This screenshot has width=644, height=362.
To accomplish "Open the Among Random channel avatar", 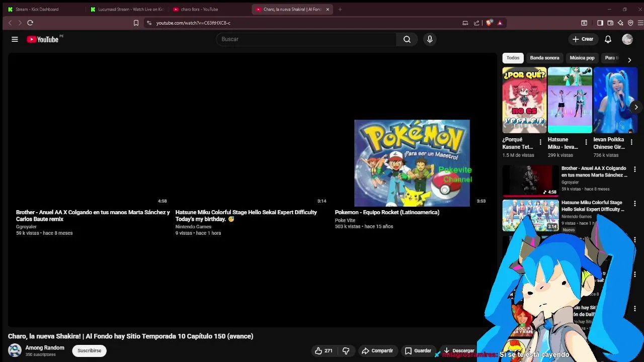I will click(x=15, y=350).
